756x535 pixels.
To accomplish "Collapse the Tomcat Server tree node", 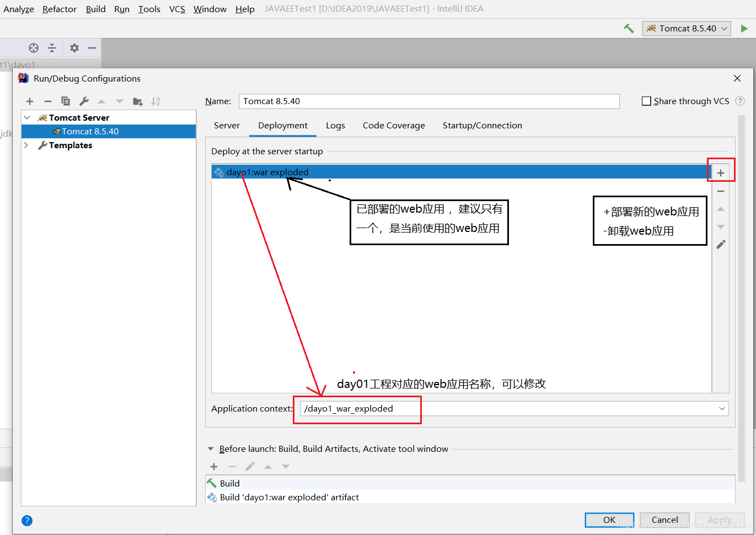I will 26,118.
